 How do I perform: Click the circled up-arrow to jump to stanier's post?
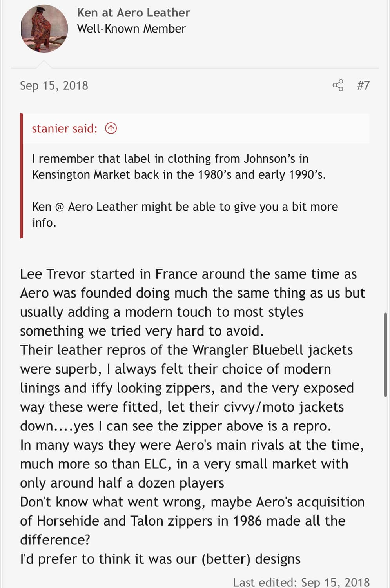coord(111,128)
